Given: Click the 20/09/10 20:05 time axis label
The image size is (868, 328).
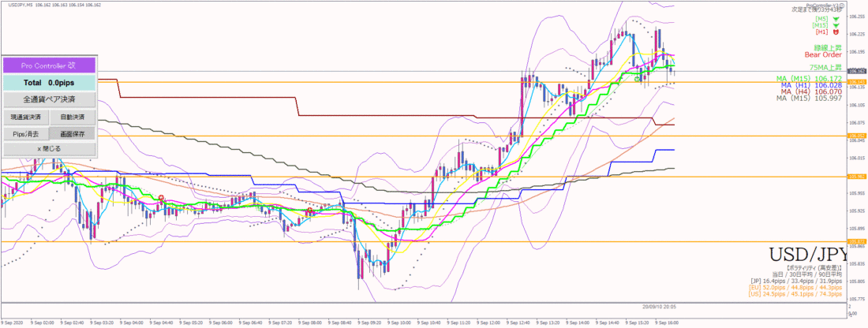Looking at the screenshot, I should tap(660, 305).
